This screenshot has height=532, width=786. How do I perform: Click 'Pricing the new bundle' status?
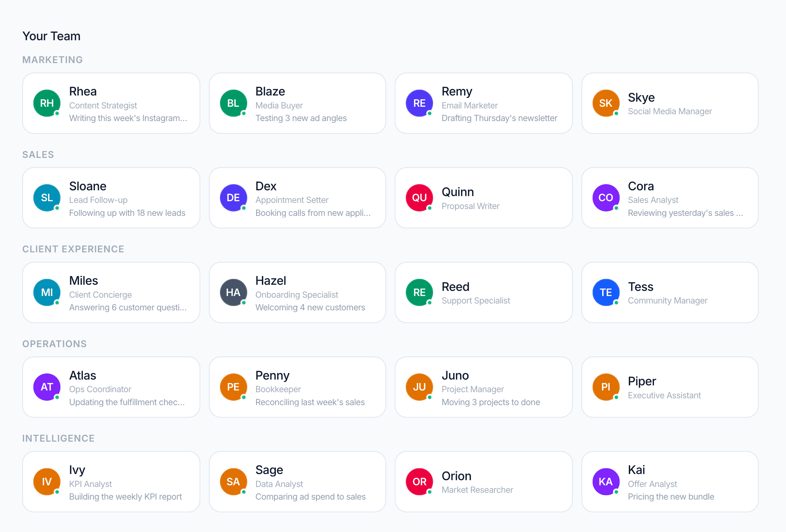click(671, 497)
